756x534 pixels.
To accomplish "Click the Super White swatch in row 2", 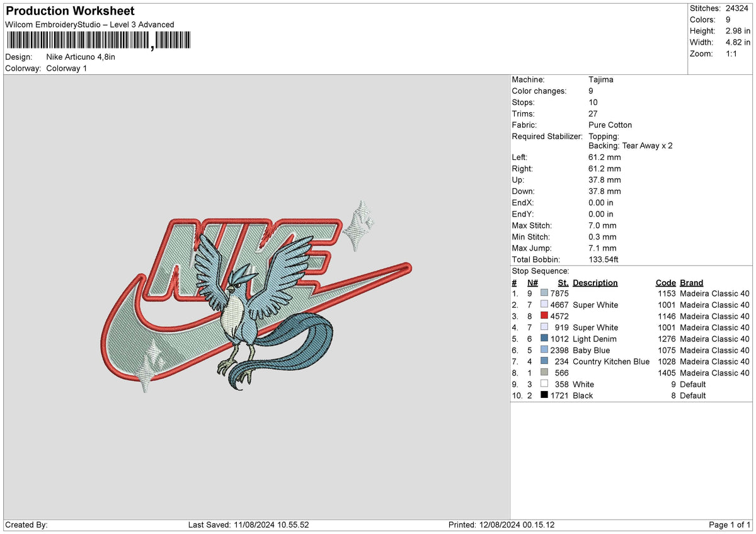I will [x=544, y=305].
